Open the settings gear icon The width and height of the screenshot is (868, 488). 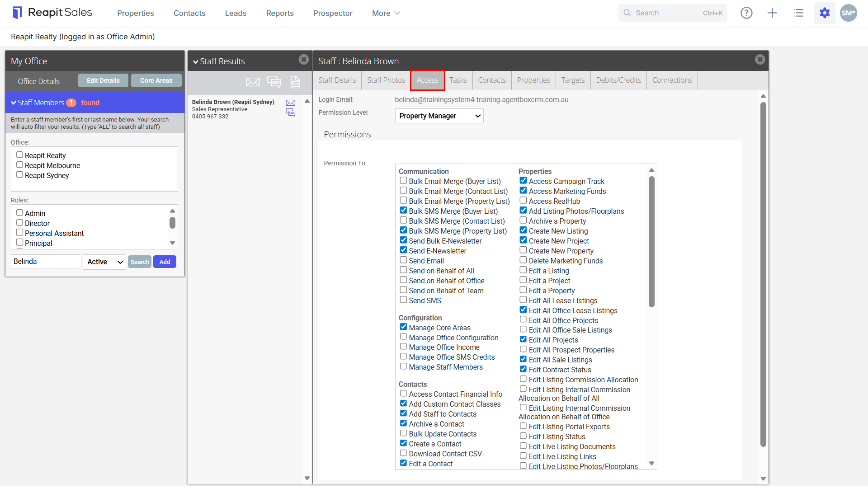pos(825,13)
